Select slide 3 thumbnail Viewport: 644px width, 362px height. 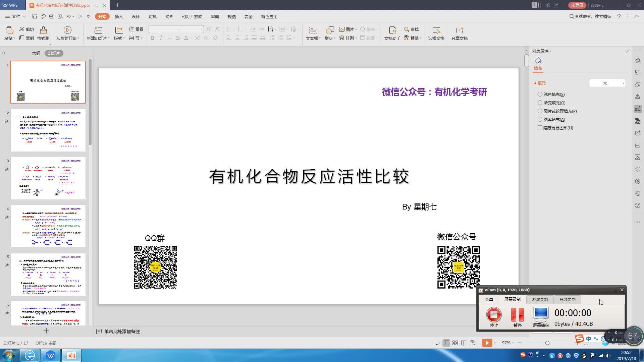point(48,178)
